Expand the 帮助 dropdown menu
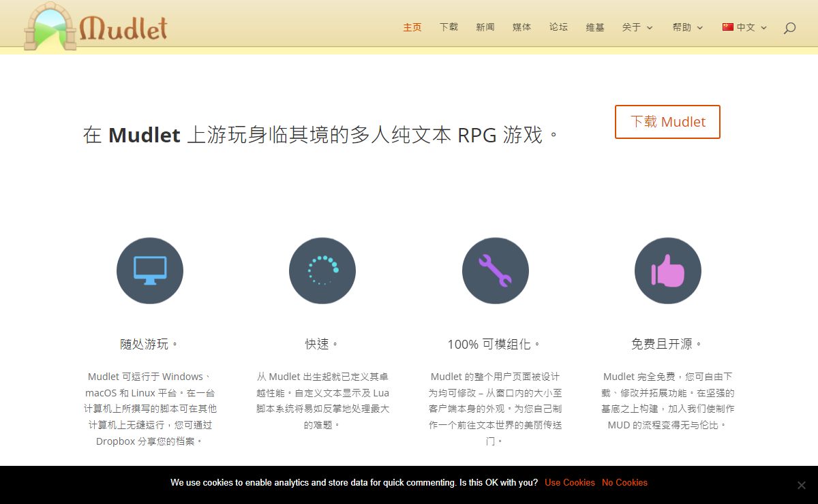This screenshot has height=504, width=818. pyautogui.click(x=688, y=27)
